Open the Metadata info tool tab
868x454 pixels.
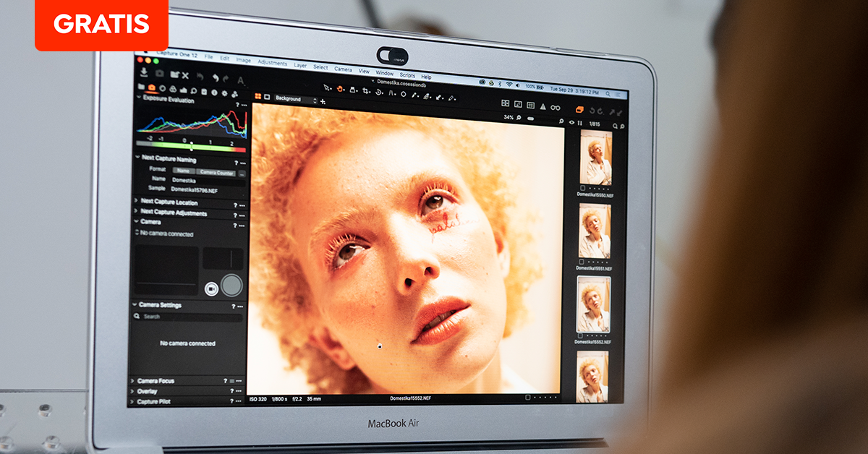pyautogui.click(x=214, y=93)
